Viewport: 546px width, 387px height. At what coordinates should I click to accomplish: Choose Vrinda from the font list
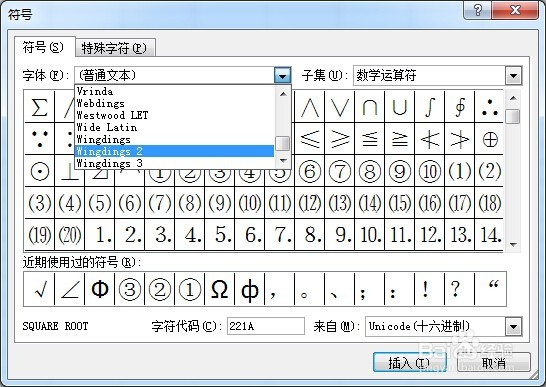pyautogui.click(x=174, y=92)
